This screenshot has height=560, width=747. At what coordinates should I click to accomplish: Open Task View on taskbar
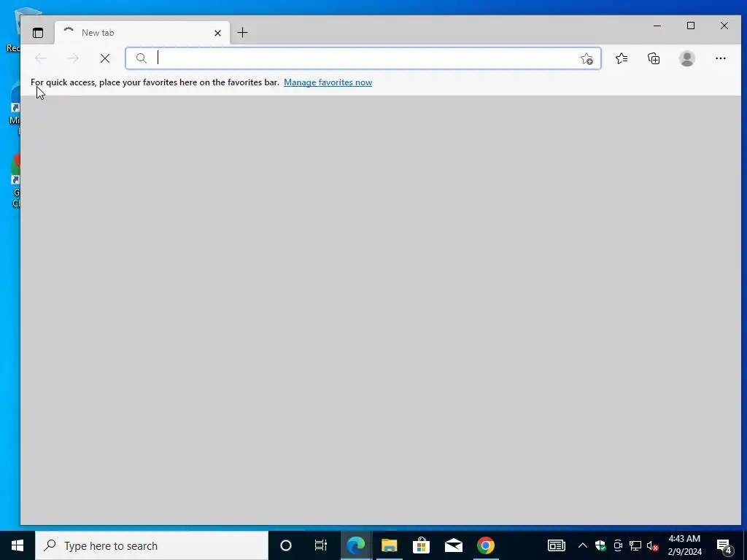[321, 545]
